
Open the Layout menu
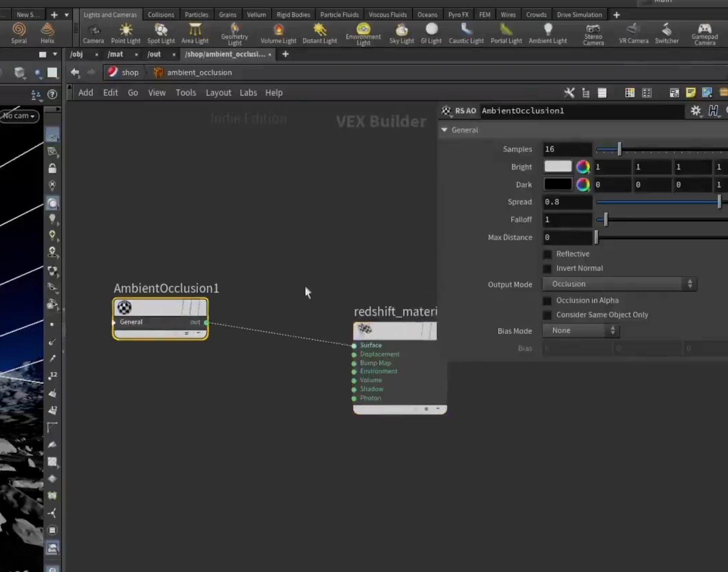218,93
